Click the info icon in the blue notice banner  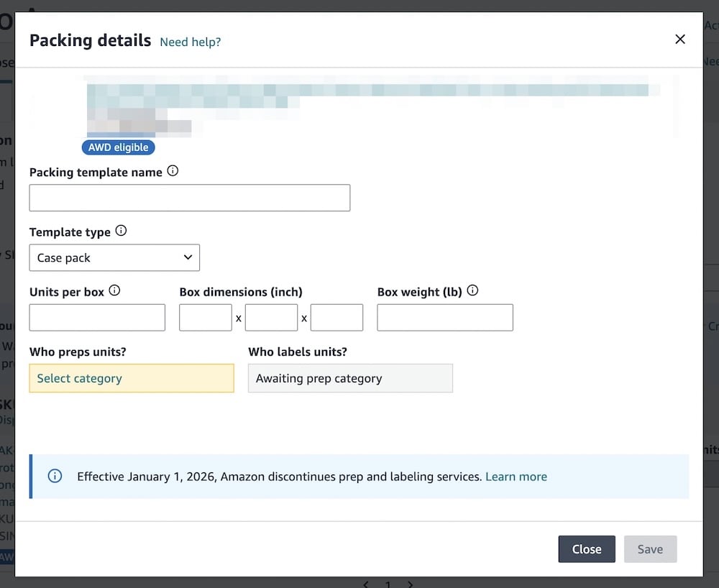click(x=55, y=476)
